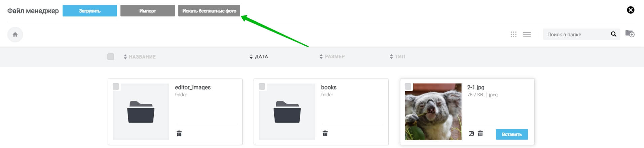Go to the home folder icon

point(15,35)
